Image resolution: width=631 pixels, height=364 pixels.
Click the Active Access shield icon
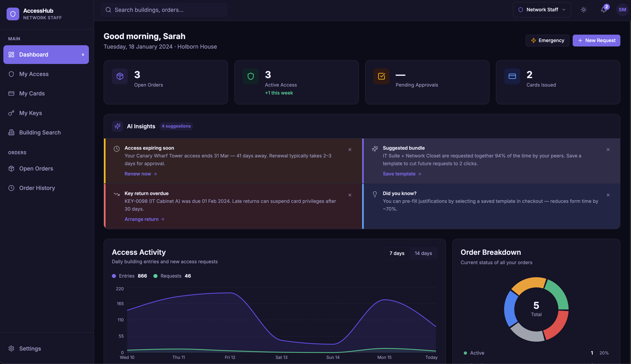click(250, 76)
